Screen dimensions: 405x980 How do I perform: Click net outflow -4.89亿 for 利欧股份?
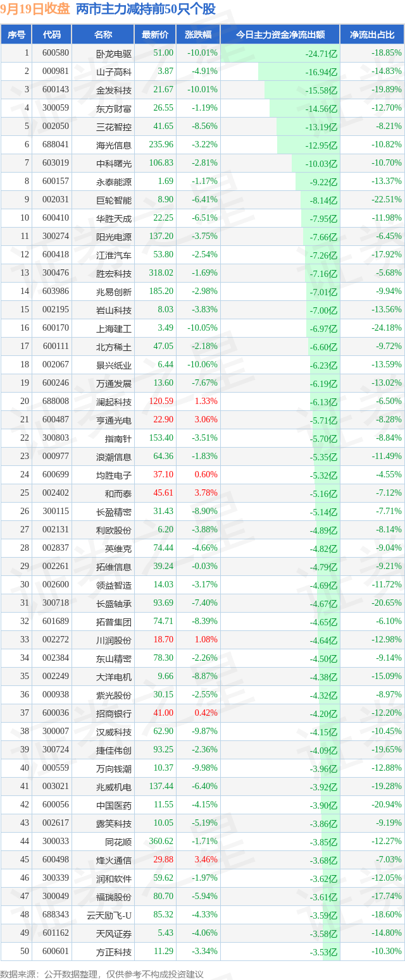[x=323, y=530]
